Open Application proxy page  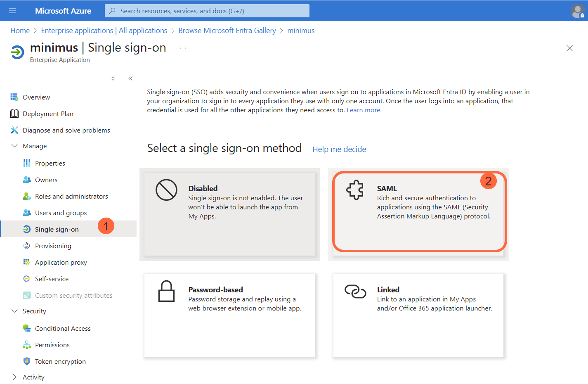(x=61, y=262)
